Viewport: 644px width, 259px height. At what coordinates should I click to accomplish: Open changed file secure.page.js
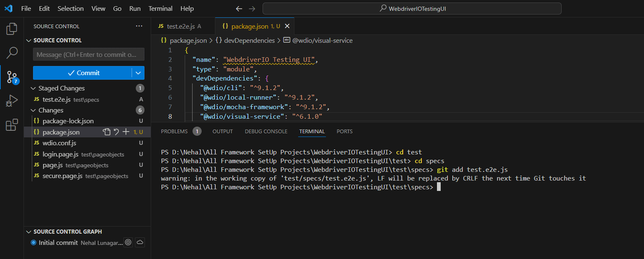(87, 176)
